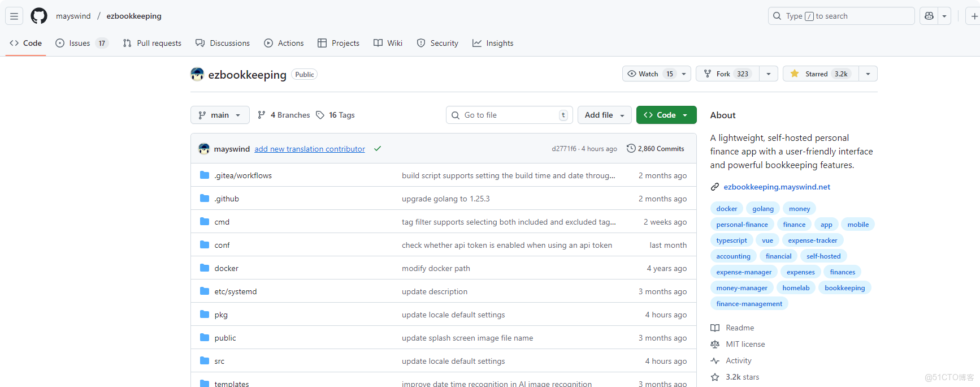Click the Go to file search field

[x=509, y=115]
